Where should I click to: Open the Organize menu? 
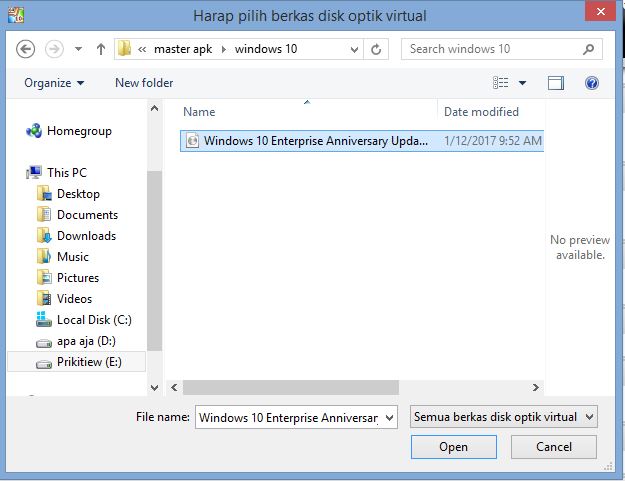(x=54, y=83)
